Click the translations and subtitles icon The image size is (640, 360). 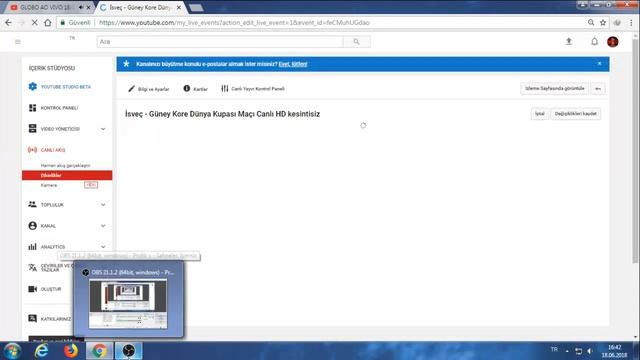[x=33, y=268]
